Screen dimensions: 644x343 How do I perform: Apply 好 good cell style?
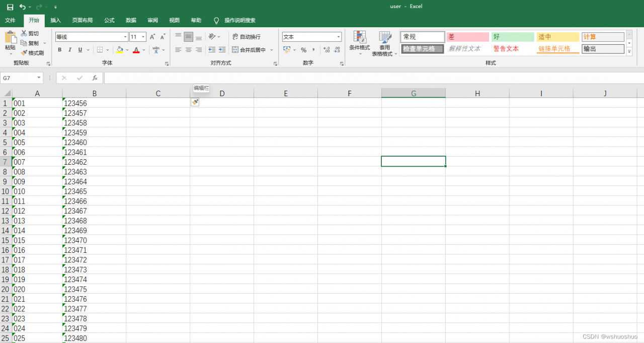click(x=513, y=37)
